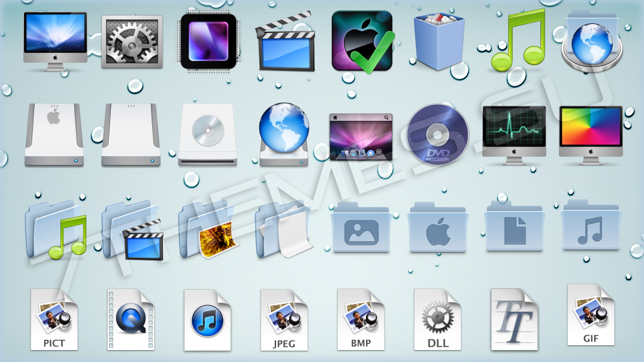Click the iMac computer icon with aurora screen
This screenshot has width=644, height=362.
click(x=55, y=41)
